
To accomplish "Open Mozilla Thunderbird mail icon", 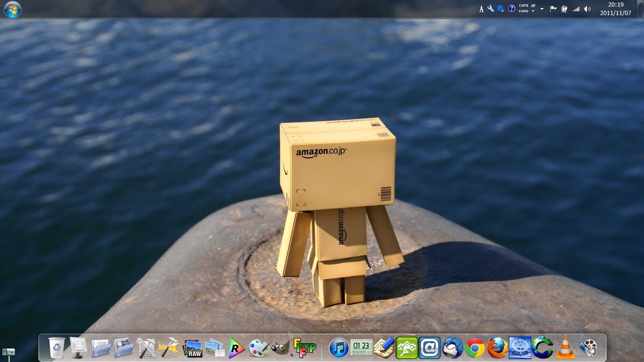I will pos(453,348).
